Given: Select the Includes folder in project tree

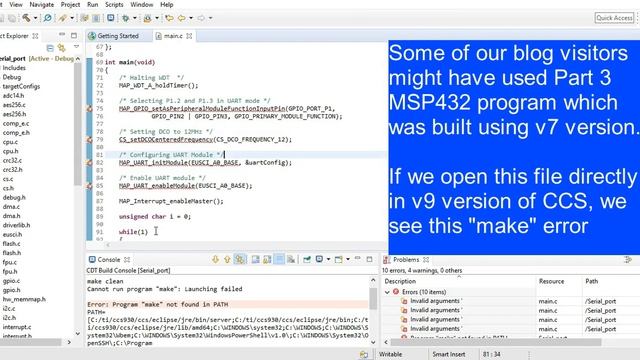Looking at the screenshot, I should point(14,68).
